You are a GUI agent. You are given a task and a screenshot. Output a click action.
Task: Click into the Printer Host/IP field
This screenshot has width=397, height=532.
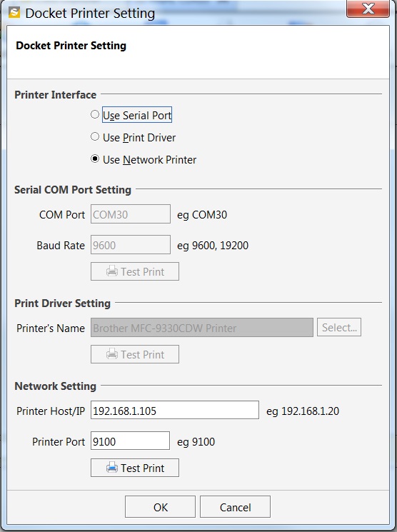pos(175,410)
